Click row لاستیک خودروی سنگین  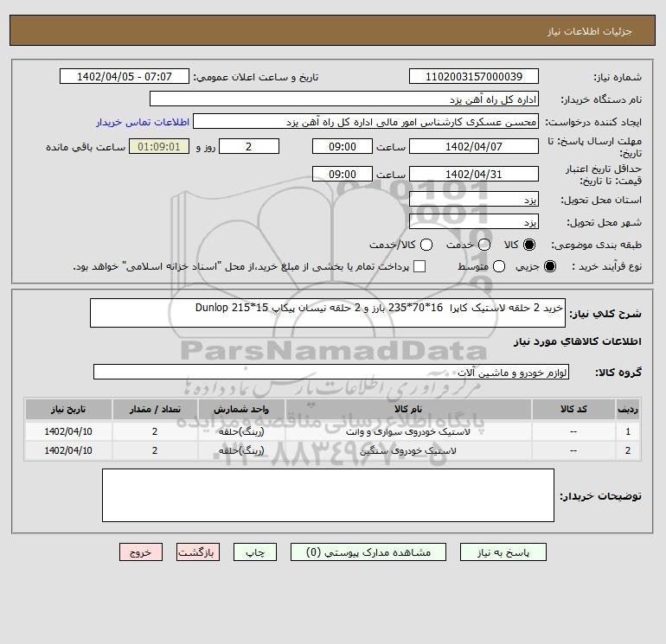pos(333,450)
